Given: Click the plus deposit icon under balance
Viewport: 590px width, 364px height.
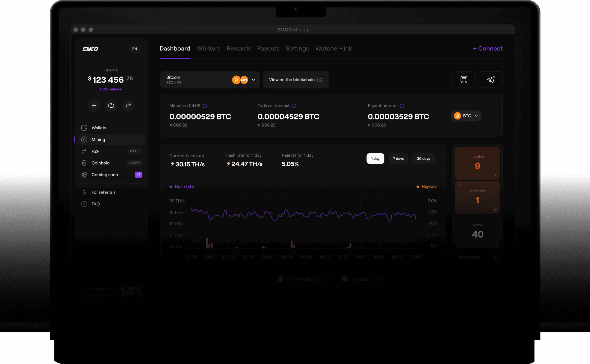Looking at the screenshot, I should pos(94,105).
